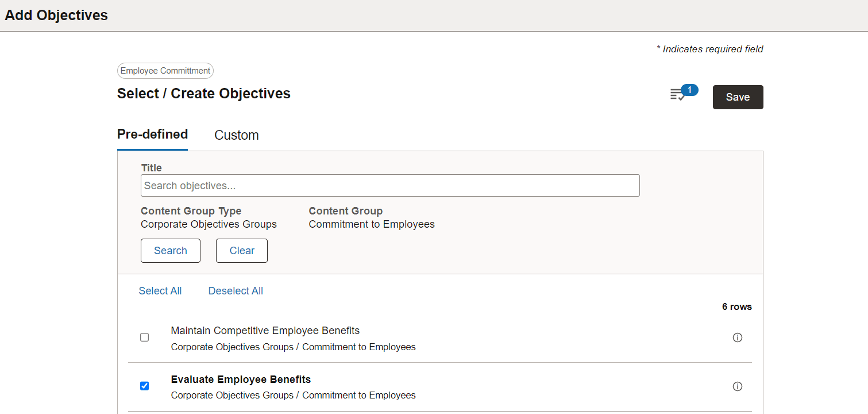Check the Maintain Competitive Employee Benefits checkbox
The height and width of the screenshot is (414, 868).
click(144, 337)
